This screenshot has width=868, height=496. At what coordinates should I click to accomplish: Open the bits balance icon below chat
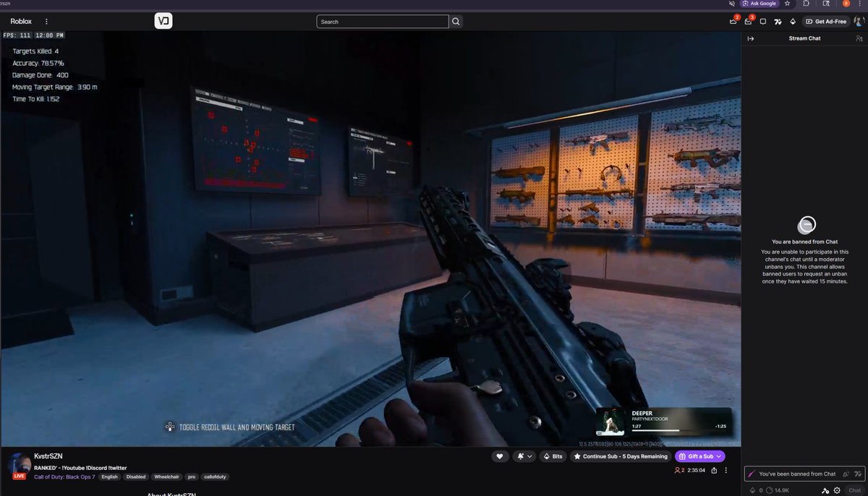[752, 490]
